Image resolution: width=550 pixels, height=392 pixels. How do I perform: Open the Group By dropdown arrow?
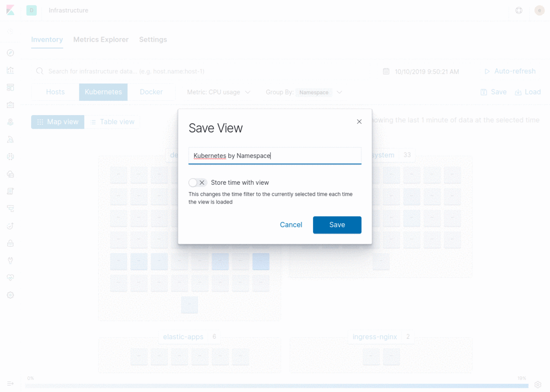pyautogui.click(x=340, y=92)
